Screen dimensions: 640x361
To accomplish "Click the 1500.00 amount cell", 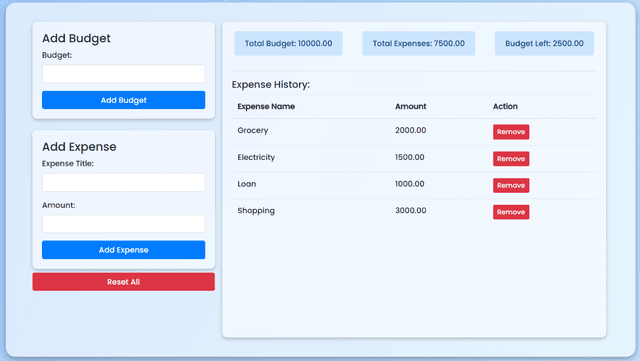I will (x=410, y=157).
